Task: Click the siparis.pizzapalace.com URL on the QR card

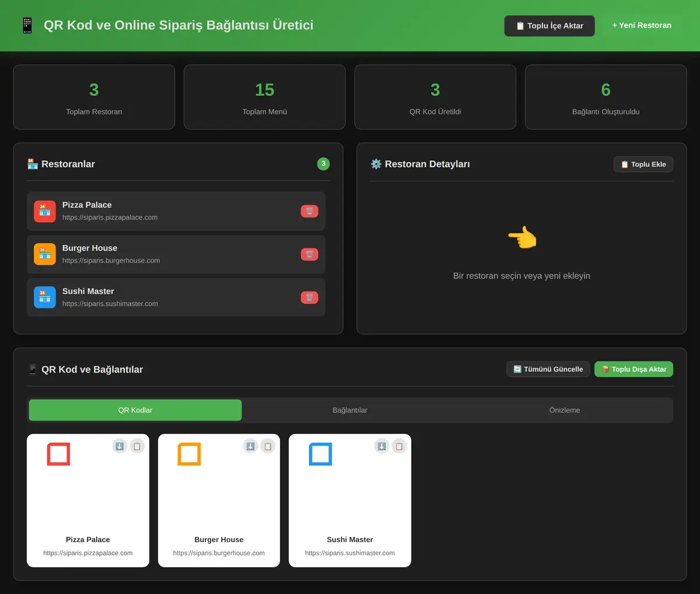Action: (87, 553)
